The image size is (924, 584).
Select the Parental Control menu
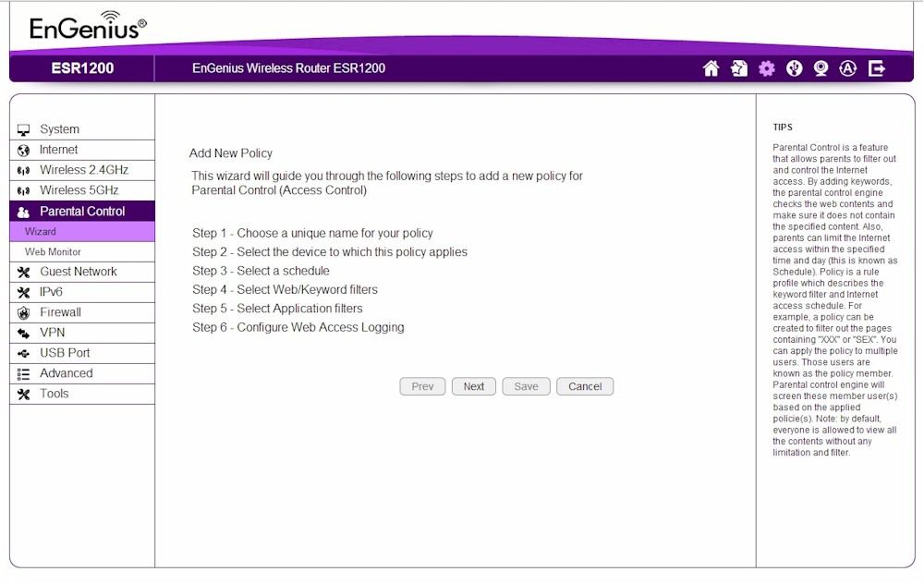[x=82, y=211]
